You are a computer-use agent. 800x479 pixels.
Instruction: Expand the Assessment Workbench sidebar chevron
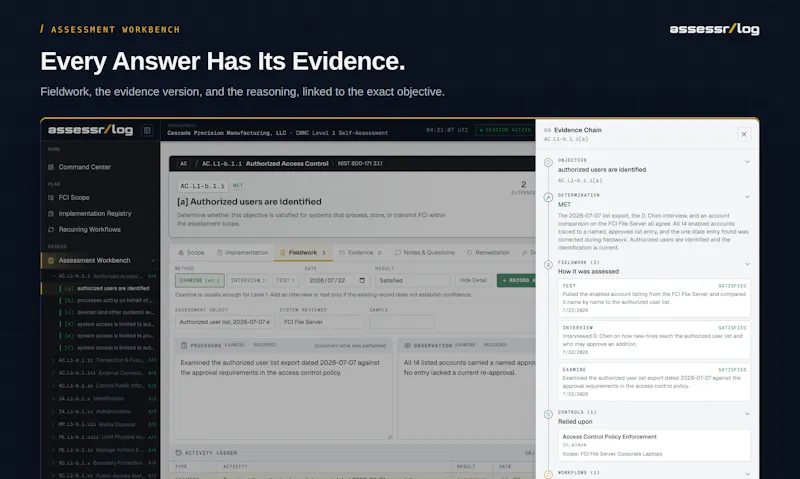point(153,261)
